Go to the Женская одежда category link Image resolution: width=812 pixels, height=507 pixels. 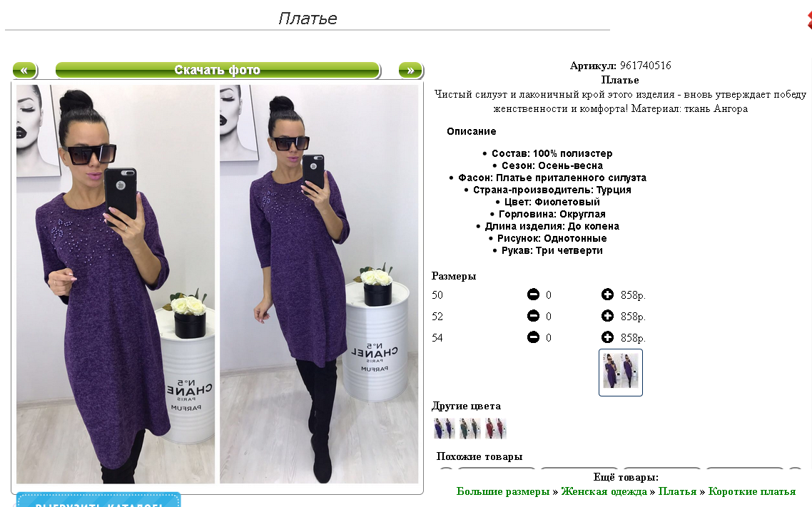coord(604,491)
